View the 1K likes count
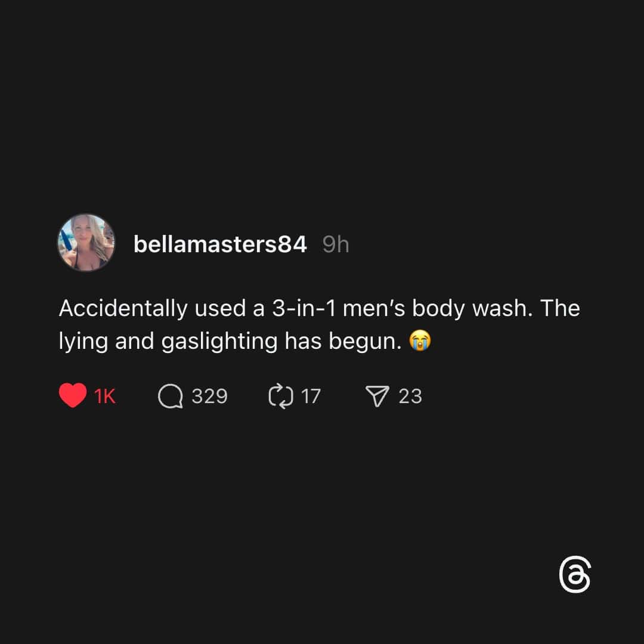This screenshot has height=644, width=644. pyautogui.click(x=105, y=397)
